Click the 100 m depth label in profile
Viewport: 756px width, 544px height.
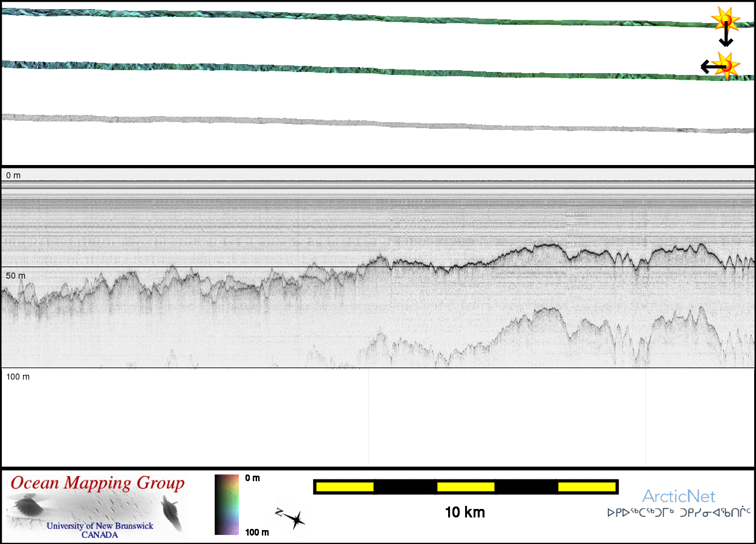(x=18, y=377)
